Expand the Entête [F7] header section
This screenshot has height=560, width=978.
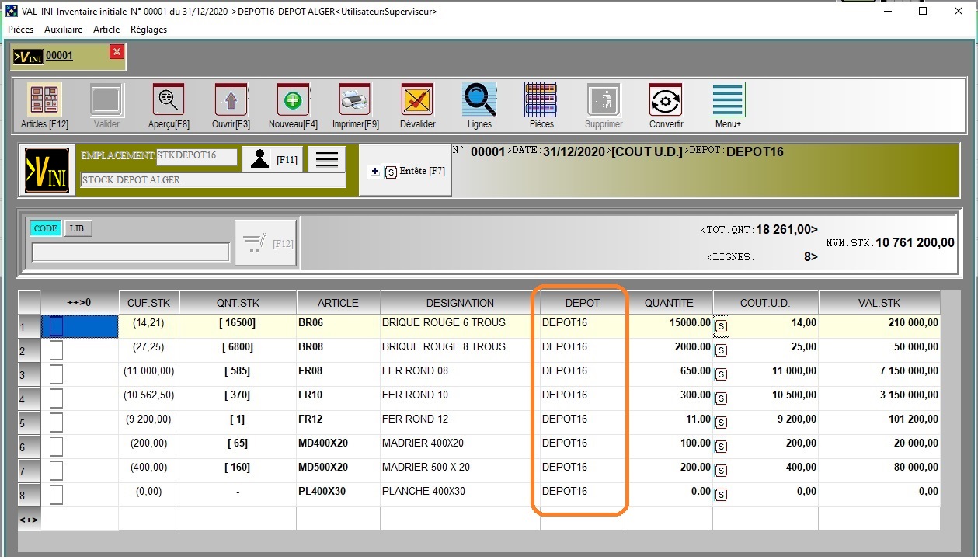407,171
